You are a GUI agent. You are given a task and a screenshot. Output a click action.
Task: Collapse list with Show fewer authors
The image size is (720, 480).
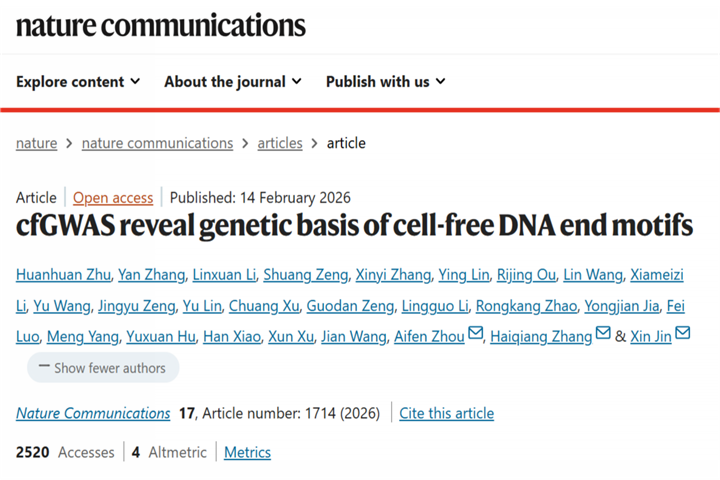coord(102,368)
